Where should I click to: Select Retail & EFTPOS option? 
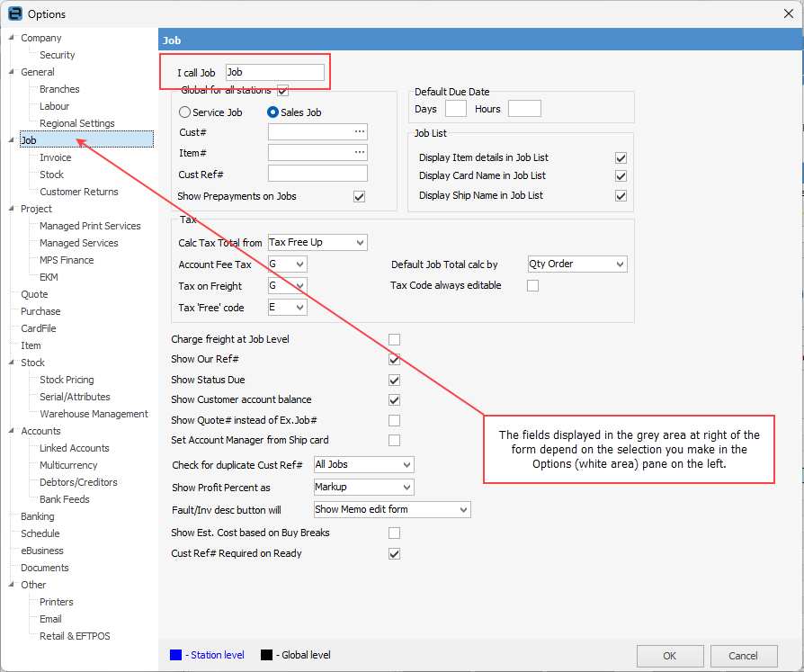75,636
